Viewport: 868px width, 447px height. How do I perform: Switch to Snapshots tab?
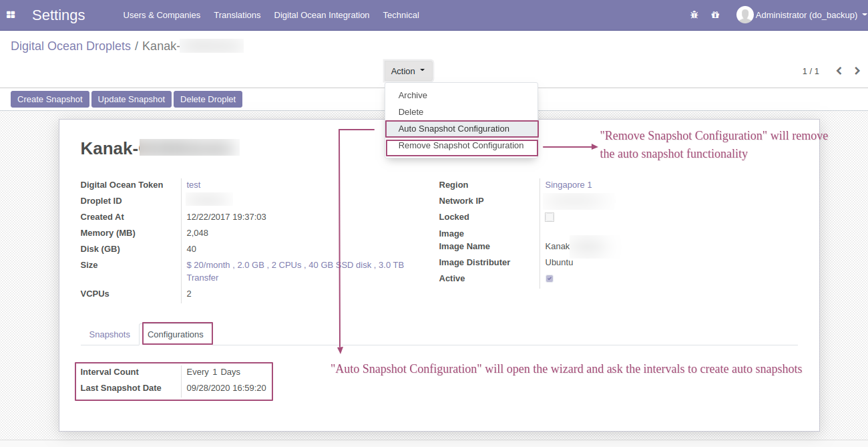pyautogui.click(x=110, y=334)
